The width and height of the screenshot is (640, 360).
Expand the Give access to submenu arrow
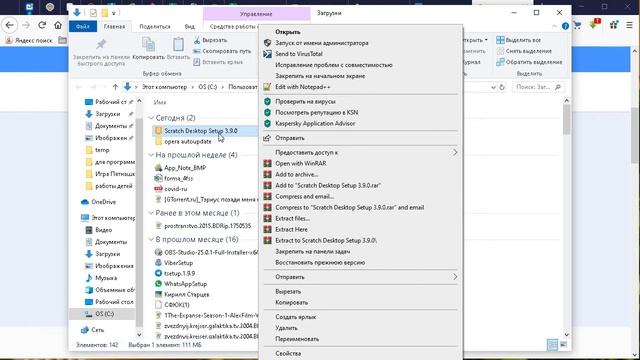(x=455, y=153)
